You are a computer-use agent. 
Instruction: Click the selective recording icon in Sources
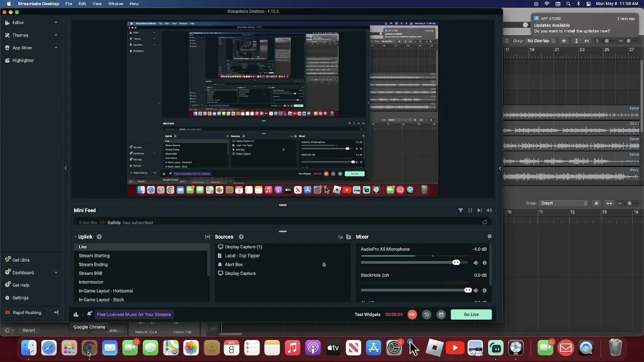coord(341,237)
